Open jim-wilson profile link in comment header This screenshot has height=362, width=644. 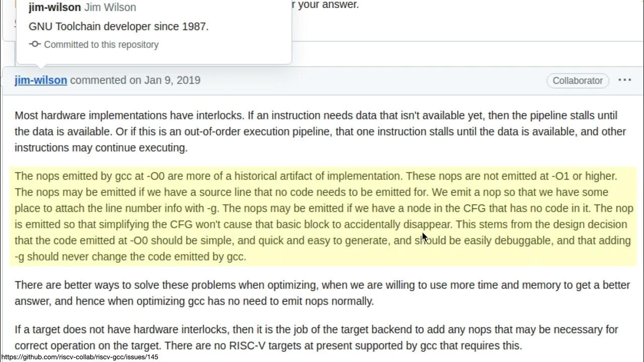41,80
